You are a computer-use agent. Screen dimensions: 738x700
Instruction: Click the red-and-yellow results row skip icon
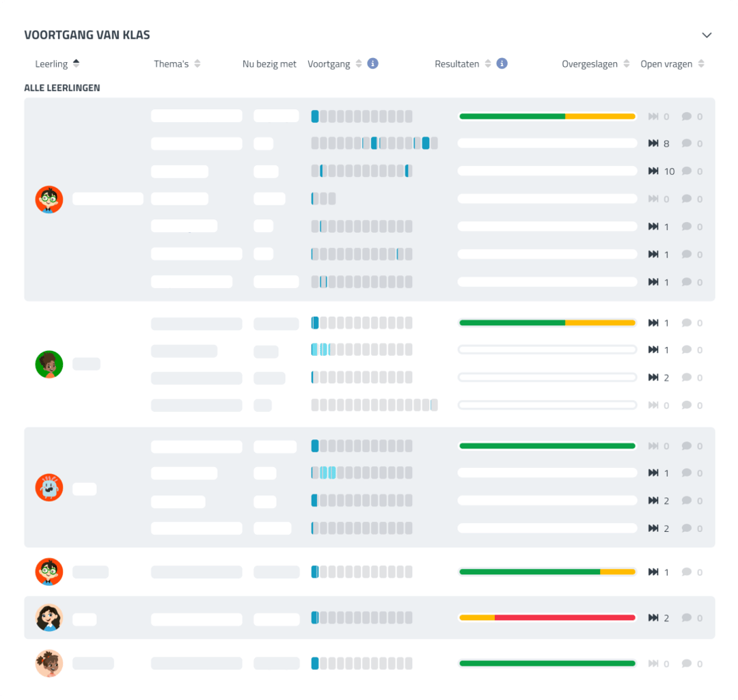pyautogui.click(x=653, y=618)
